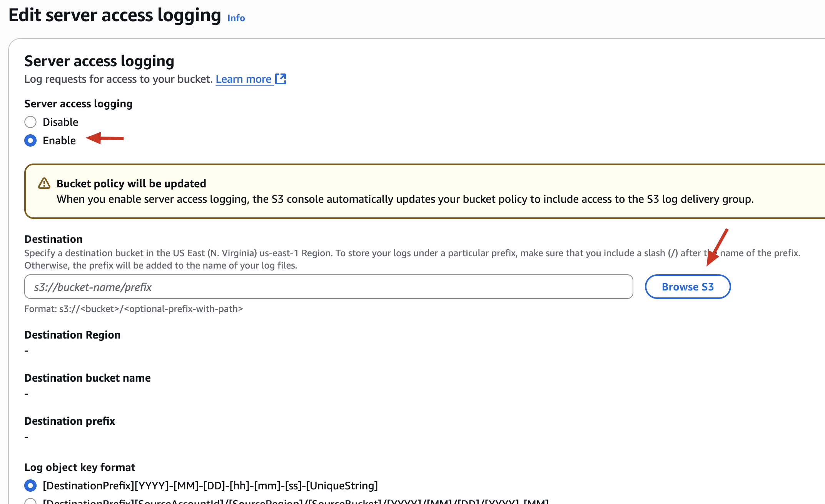The width and height of the screenshot is (825, 504).
Task: Click the Log object key format heading
Action: pyautogui.click(x=80, y=467)
